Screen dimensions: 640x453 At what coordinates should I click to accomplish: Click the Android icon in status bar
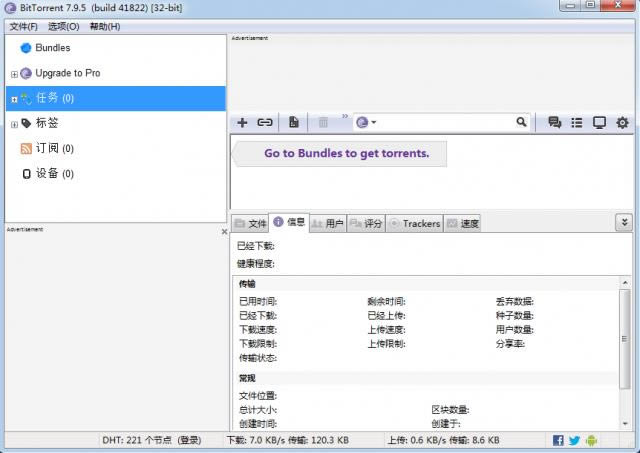[591, 440]
